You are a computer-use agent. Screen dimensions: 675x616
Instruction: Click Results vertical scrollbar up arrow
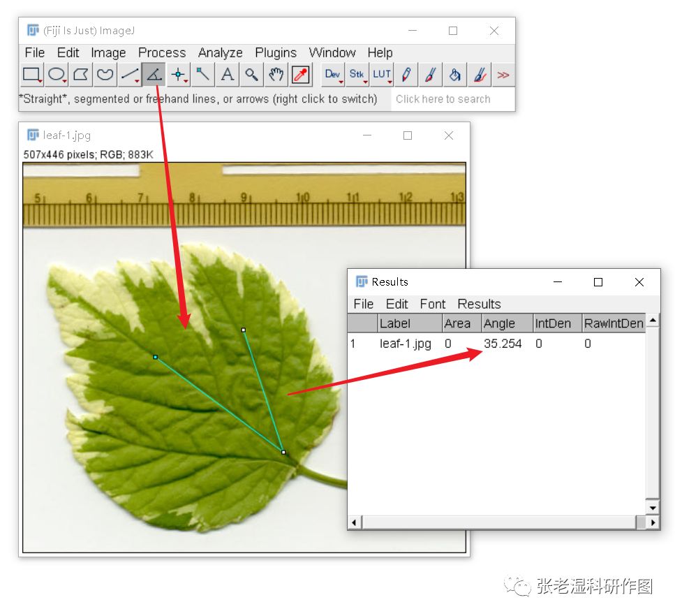[653, 320]
